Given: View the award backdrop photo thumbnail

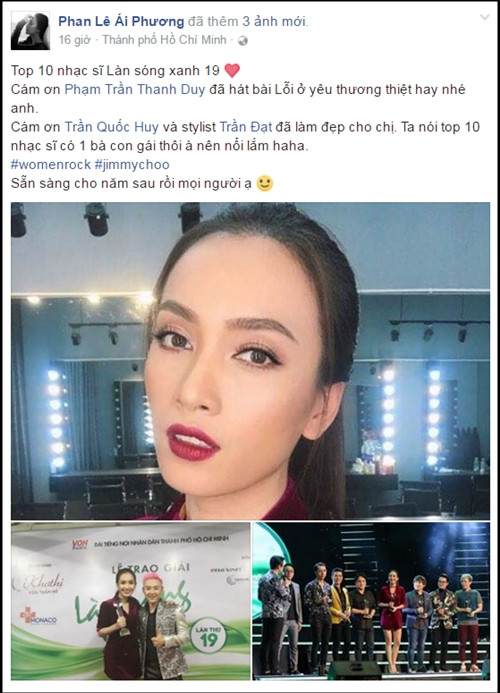Looking at the screenshot, I should 131,601.
